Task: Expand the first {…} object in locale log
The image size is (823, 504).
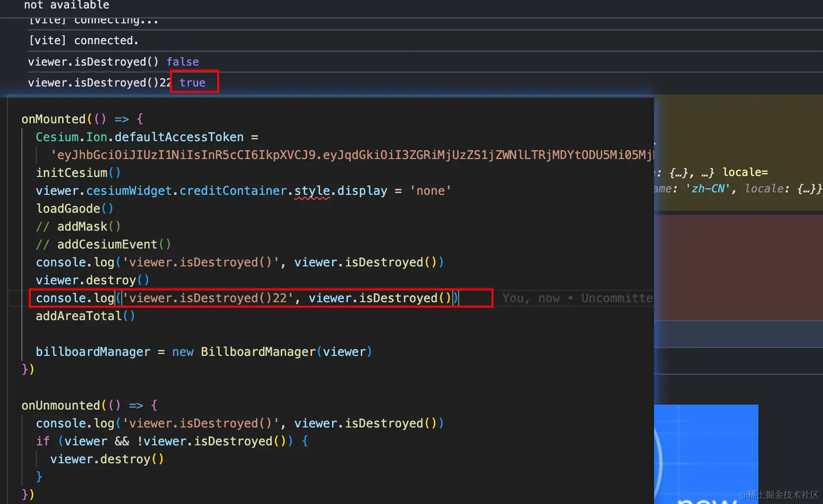Action: pyautogui.click(x=678, y=172)
